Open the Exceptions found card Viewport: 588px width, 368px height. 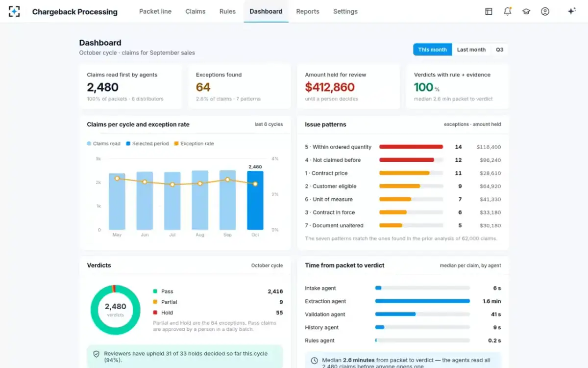[x=240, y=86]
